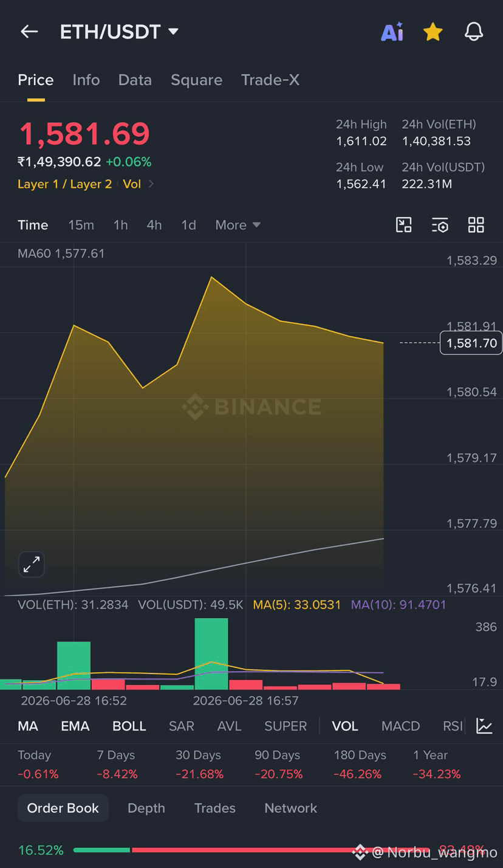Toggle the MACD sub-indicator
This screenshot has width=503, height=868.
(400, 726)
